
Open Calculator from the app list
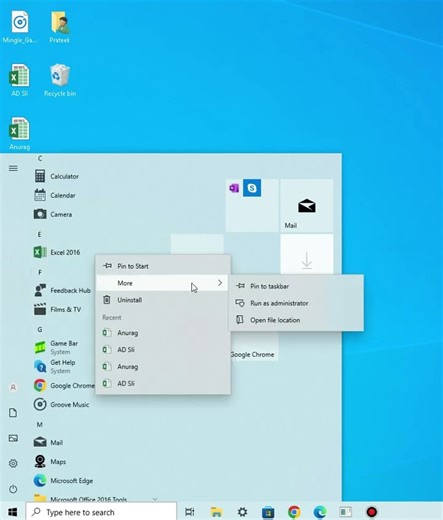pyautogui.click(x=57, y=176)
